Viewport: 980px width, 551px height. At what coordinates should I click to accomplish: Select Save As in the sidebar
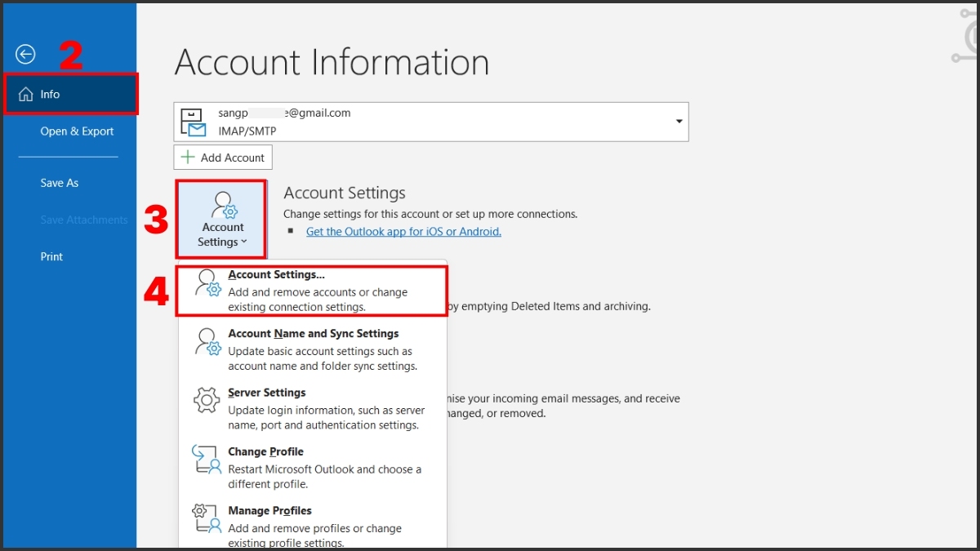pyautogui.click(x=60, y=183)
